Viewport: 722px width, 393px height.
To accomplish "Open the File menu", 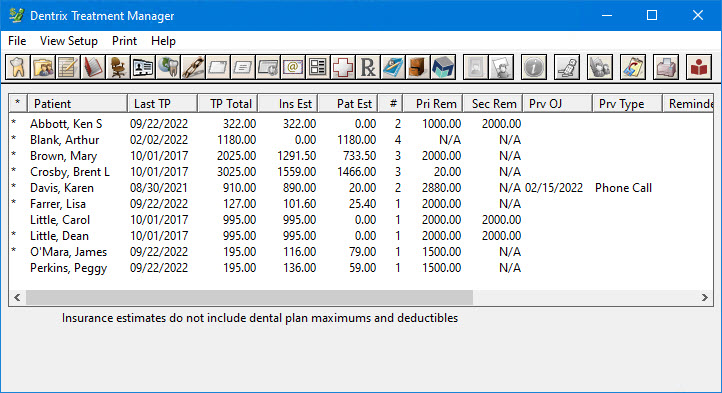I will pyautogui.click(x=17, y=41).
